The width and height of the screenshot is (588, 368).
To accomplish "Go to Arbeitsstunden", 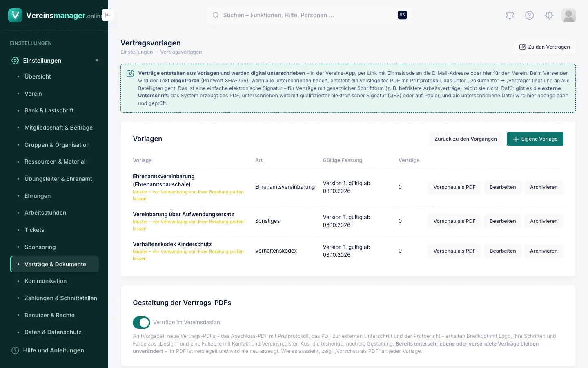I will click(x=54, y=213).
